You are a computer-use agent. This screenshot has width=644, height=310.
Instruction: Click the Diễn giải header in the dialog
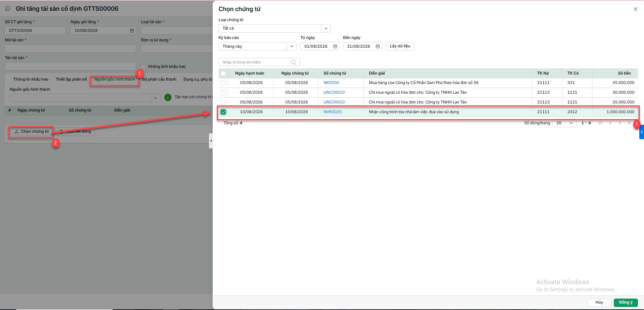pyautogui.click(x=377, y=73)
